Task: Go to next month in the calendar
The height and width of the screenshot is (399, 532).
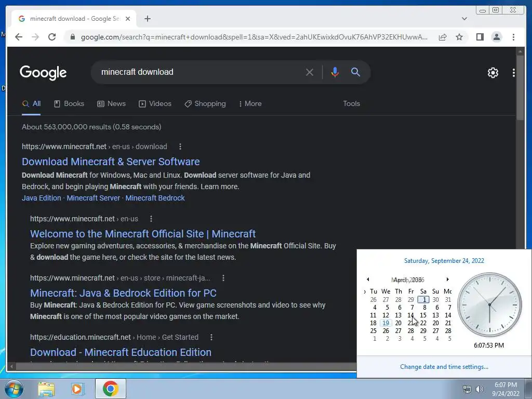Action: point(447,279)
